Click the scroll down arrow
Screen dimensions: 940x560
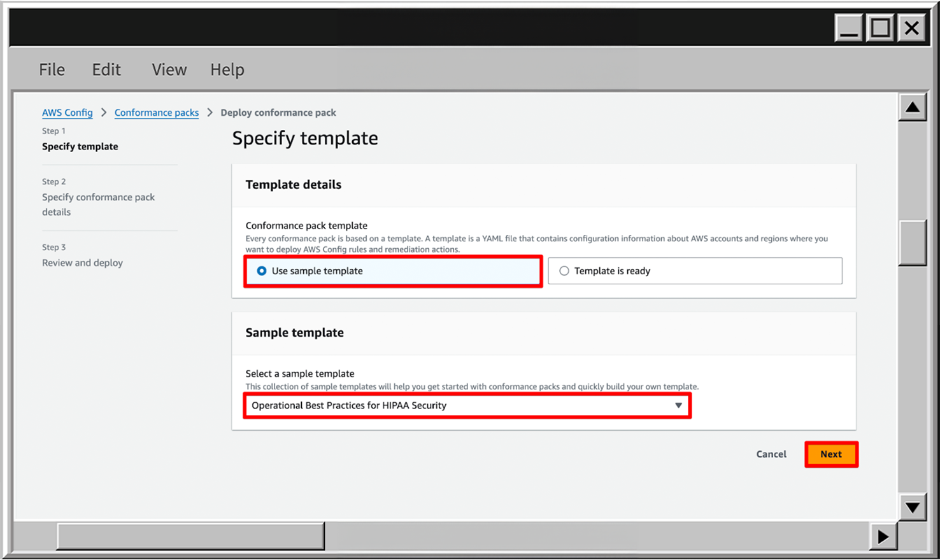[x=913, y=508]
